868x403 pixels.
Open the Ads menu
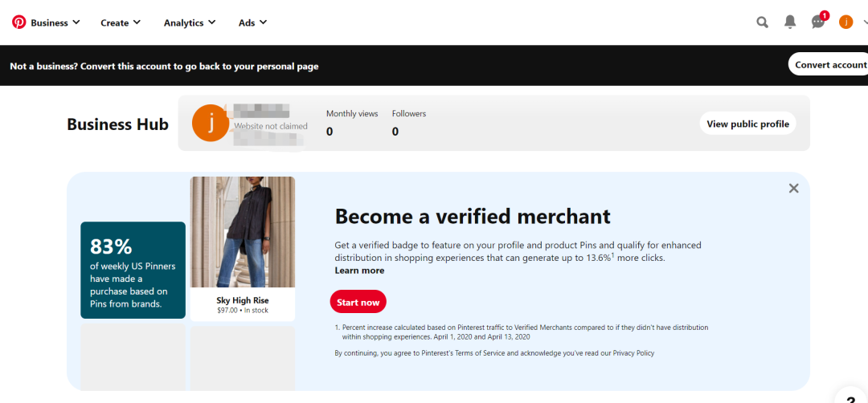pyautogui.click(x=253, y=22)
